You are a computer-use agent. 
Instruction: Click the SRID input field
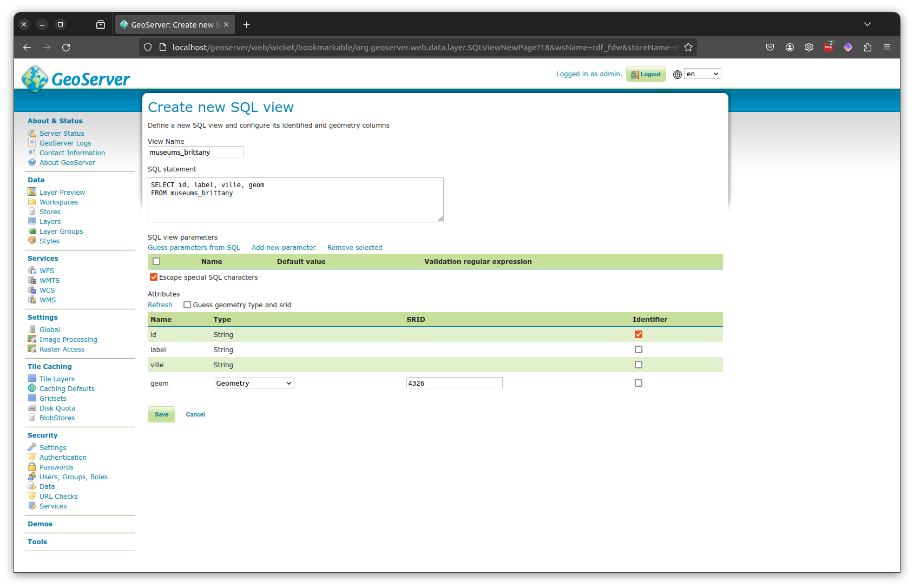(x=454, y=383)
